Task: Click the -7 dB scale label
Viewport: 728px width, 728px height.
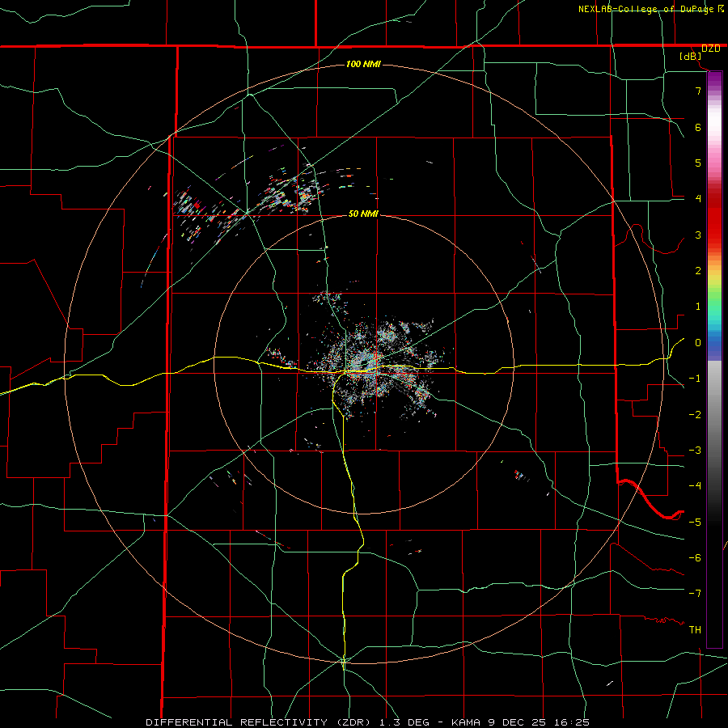Action: (695, 594)
